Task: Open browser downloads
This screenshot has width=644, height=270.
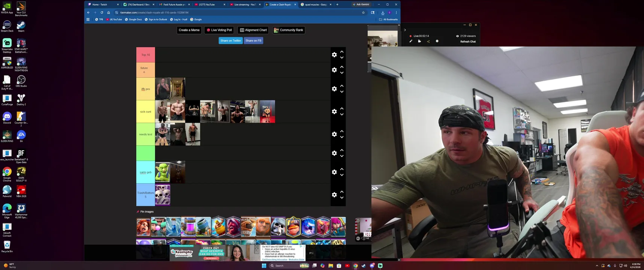Action: (x=383, y=12)
